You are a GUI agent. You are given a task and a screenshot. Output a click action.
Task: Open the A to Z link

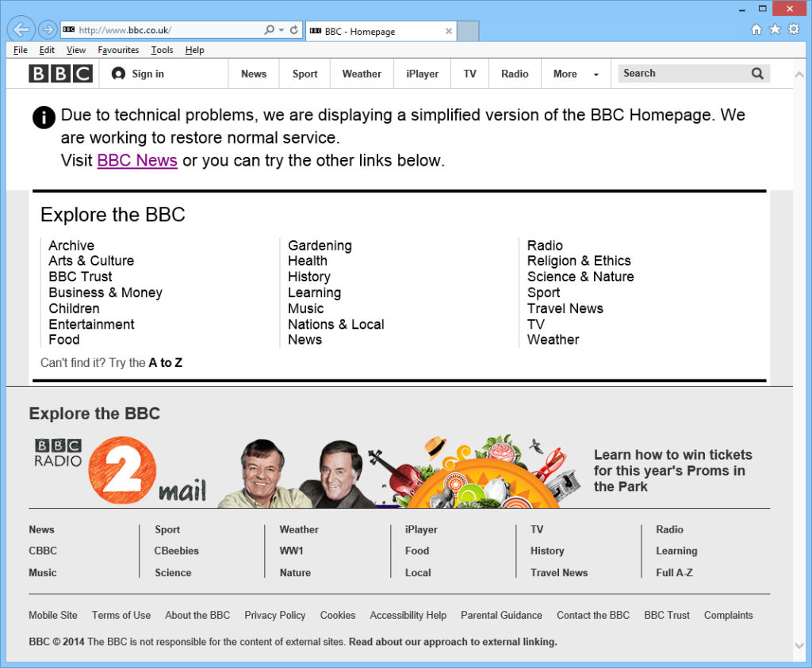point(165,363)
